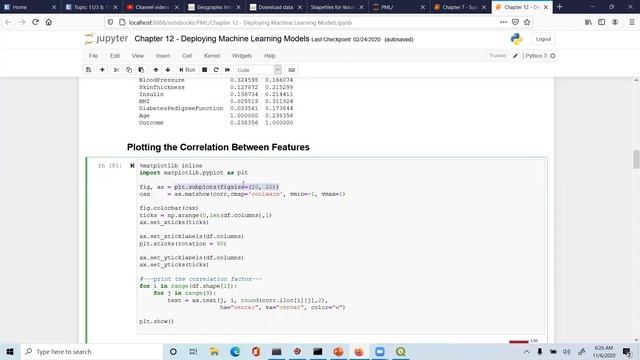Open Task View on the taskbar
The image size is (640, 360).
pyautogui.click(x=193, y=351)
